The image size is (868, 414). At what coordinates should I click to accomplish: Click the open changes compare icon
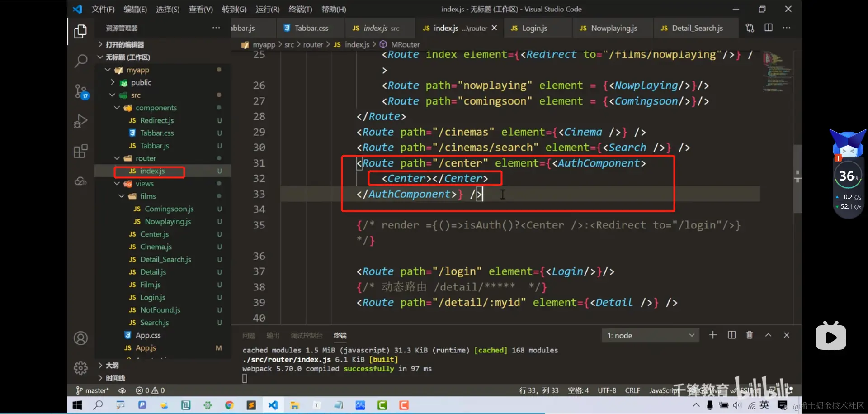point(750,28)
